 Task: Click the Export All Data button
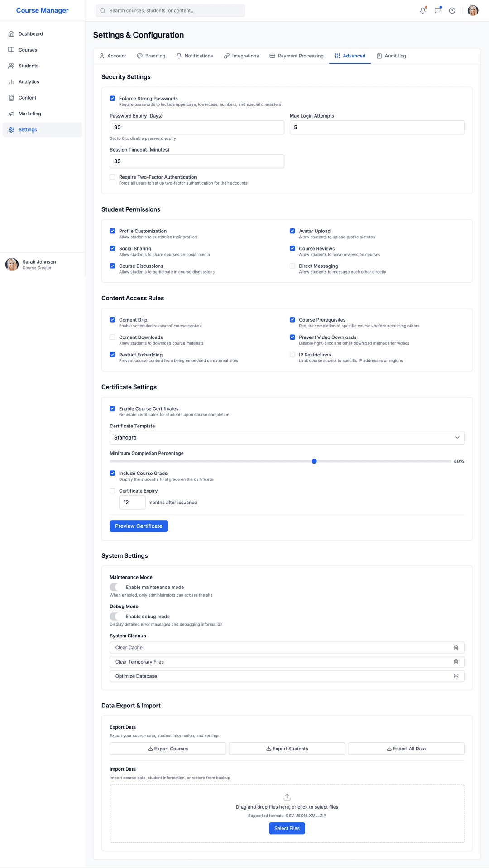point(406,749)
